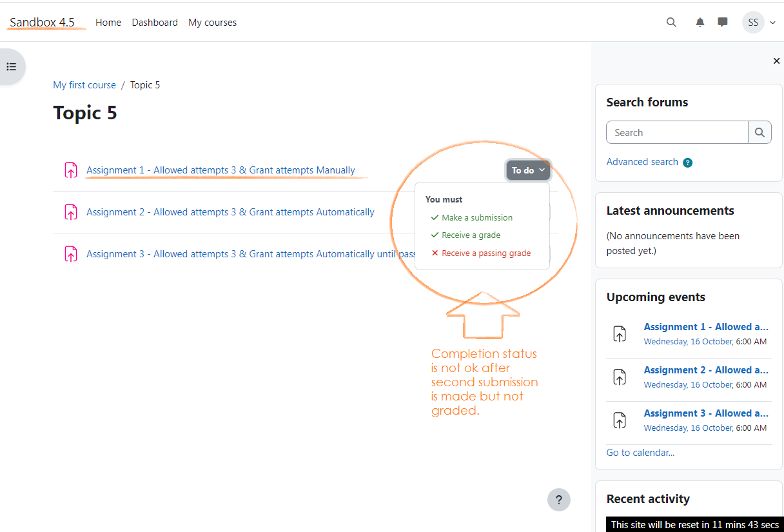Click in the Search forums input field
Image resolution: width=784 pixels, height=532 pixels.
pos(677,133)
